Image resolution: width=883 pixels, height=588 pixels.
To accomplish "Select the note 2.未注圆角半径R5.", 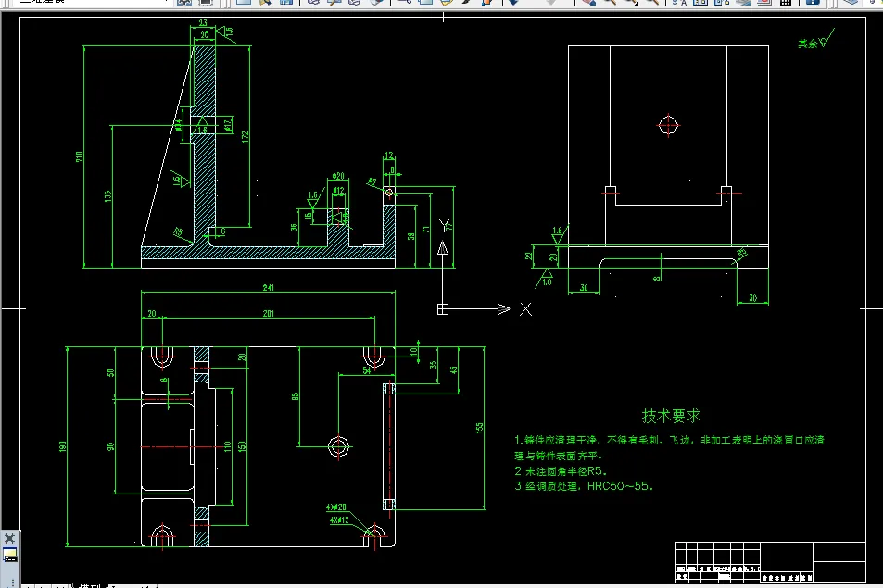I will [561, 471].
